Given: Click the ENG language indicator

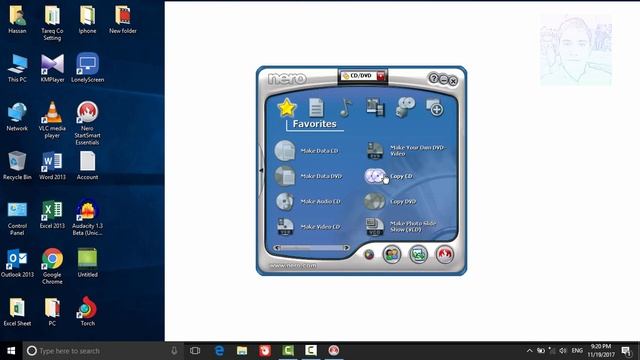Looking at the screenshot, I should click(577, 351).
